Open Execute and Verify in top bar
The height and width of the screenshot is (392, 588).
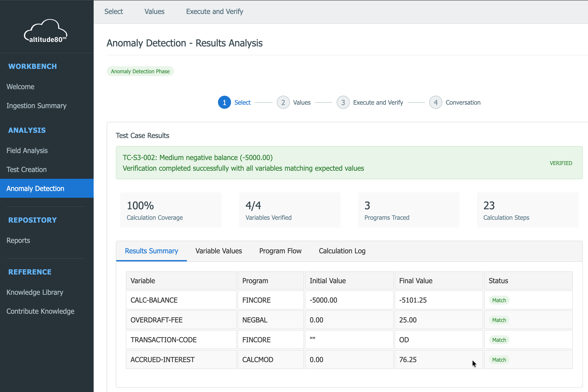point(215,12)
